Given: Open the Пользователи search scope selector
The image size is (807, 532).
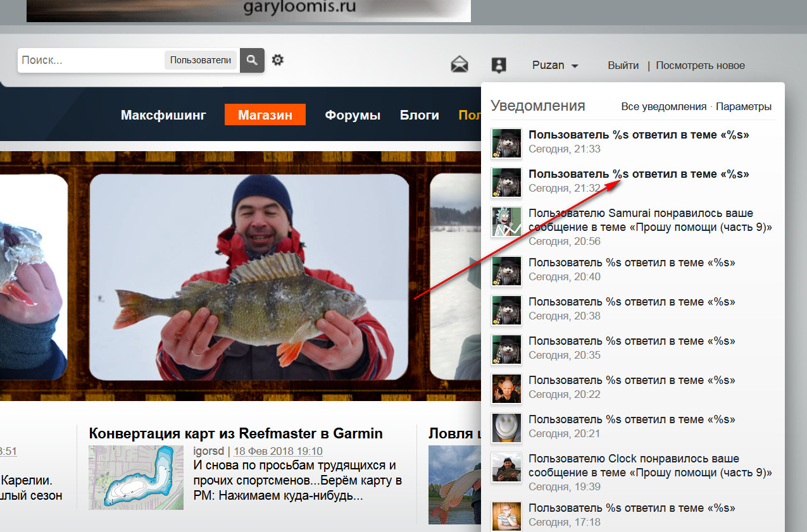Looking at the screenshot, I should 201,60.
